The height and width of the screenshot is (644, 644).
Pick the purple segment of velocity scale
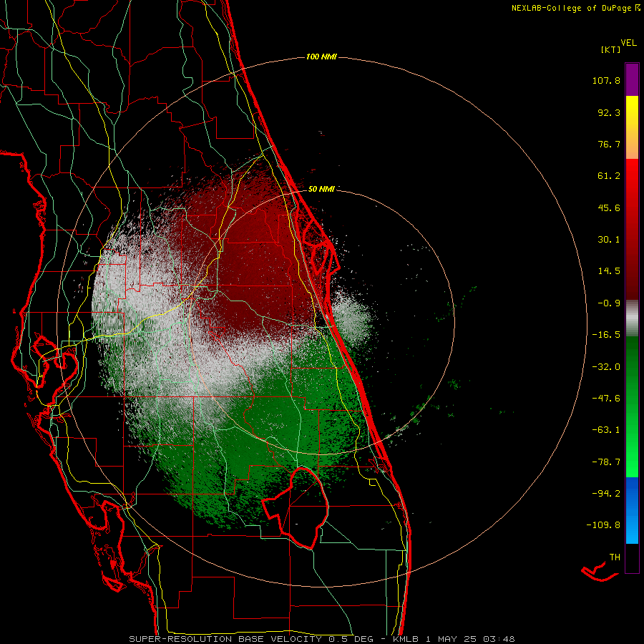click(632, 79)
